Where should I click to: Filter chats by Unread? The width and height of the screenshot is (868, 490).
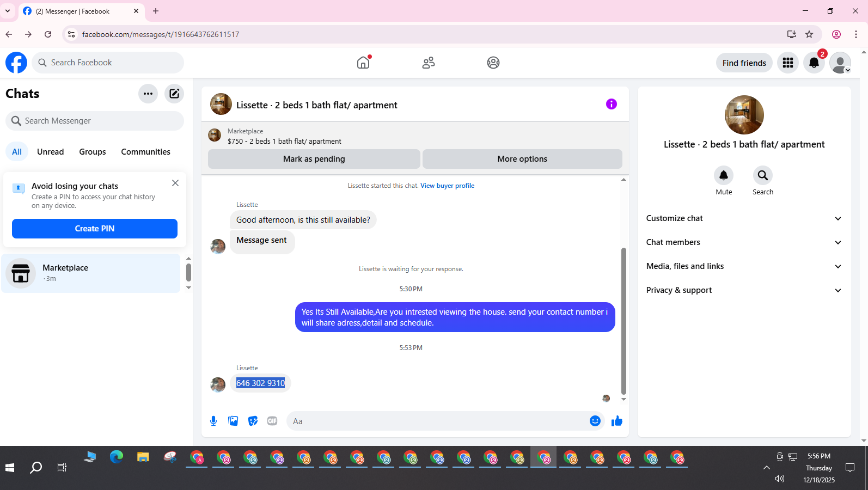[x=50, y=152]
